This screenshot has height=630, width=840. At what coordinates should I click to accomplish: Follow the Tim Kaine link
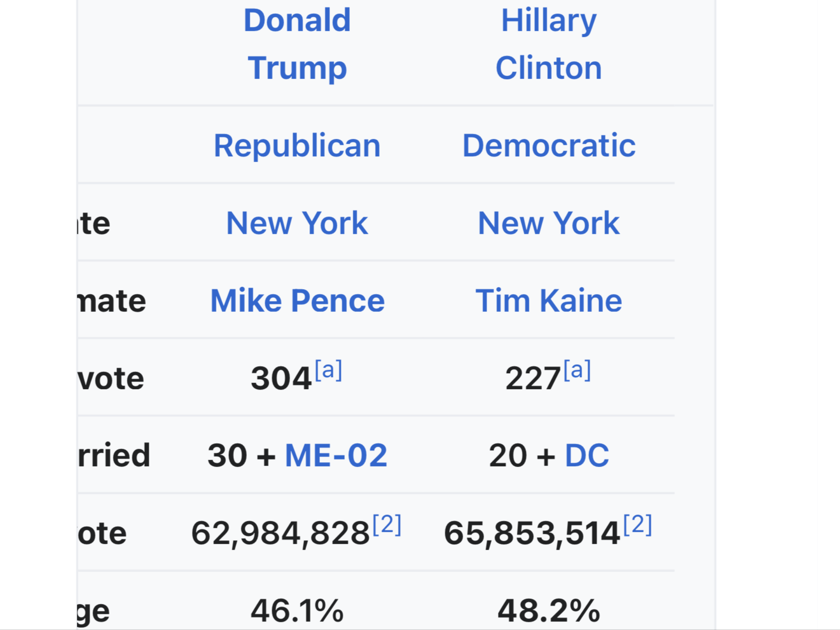pyautogui.click(x=549, y=301)
